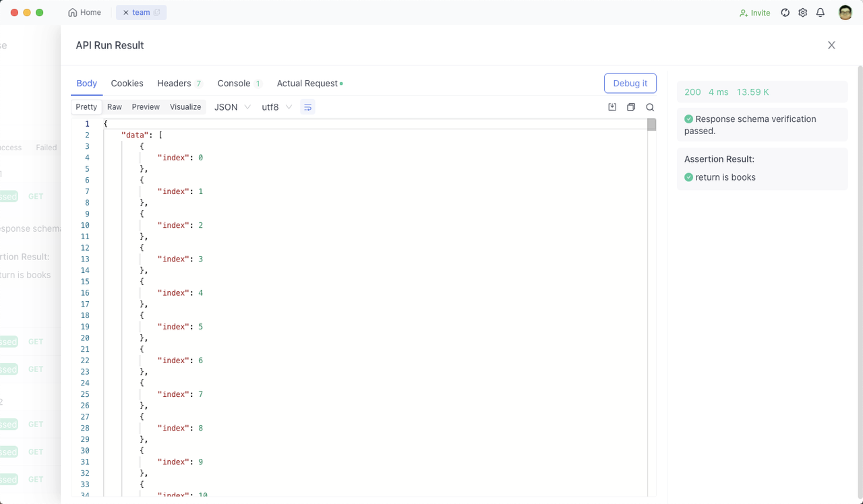The image size is (863, 504).
Task: Click the green check beside return is books
Action: point(688,177)
